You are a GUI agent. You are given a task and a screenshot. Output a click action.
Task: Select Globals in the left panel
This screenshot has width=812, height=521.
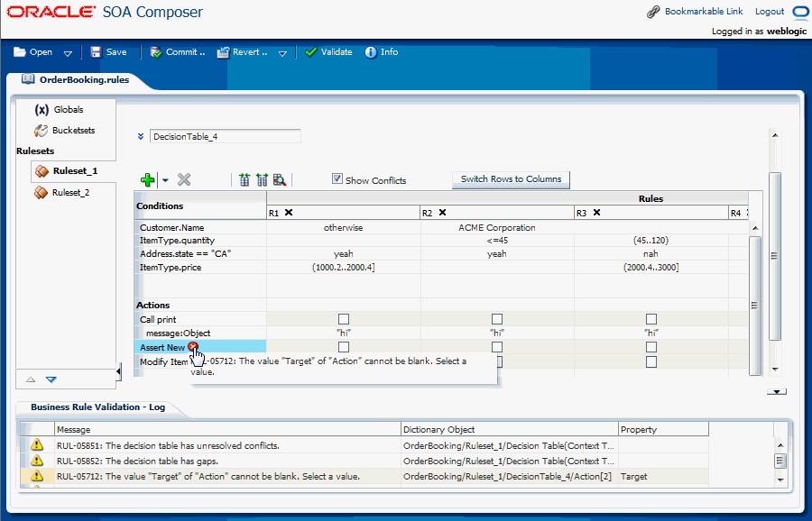pos(69,110)
